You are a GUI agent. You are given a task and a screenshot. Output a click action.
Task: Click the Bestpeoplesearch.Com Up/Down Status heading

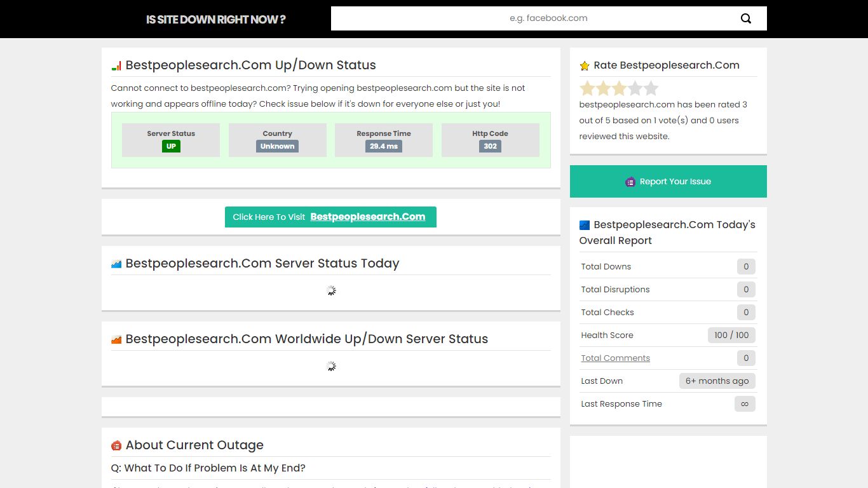click(x=250, y=65)
